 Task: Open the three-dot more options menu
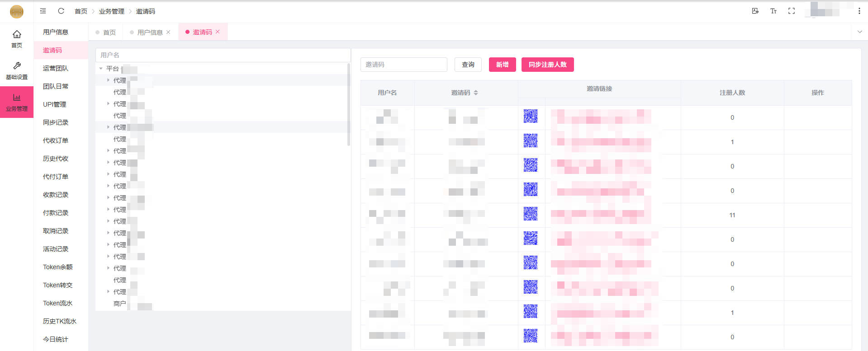click(x=859, y=11)
